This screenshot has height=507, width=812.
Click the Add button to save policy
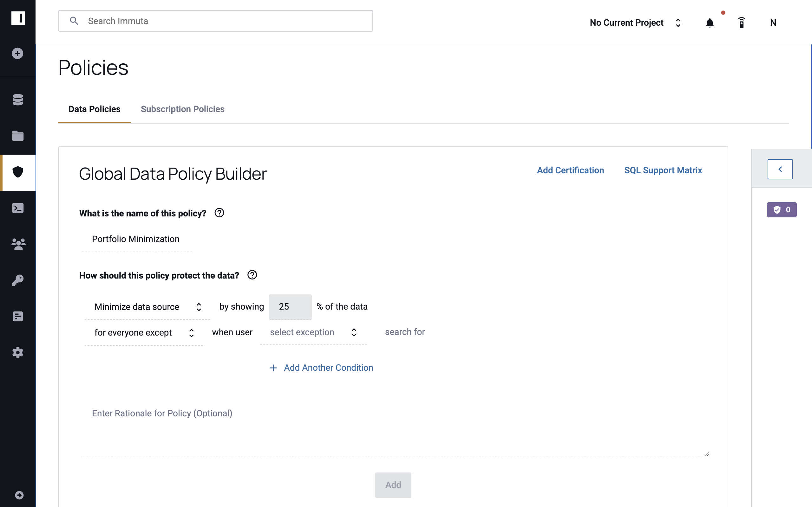pyautogui.click(x=393, y=485)
